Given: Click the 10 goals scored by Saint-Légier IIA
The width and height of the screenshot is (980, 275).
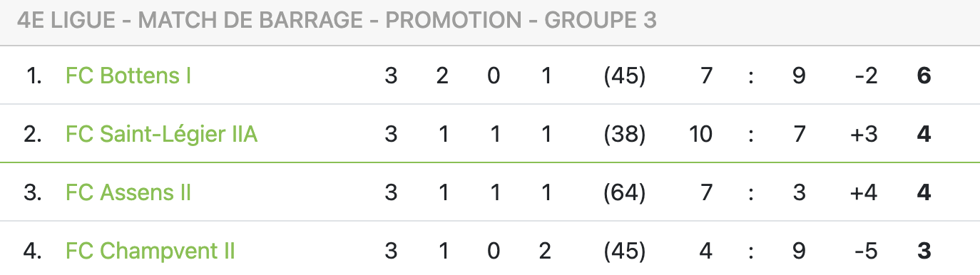Looking at the screenshot, I should (701, 134).
